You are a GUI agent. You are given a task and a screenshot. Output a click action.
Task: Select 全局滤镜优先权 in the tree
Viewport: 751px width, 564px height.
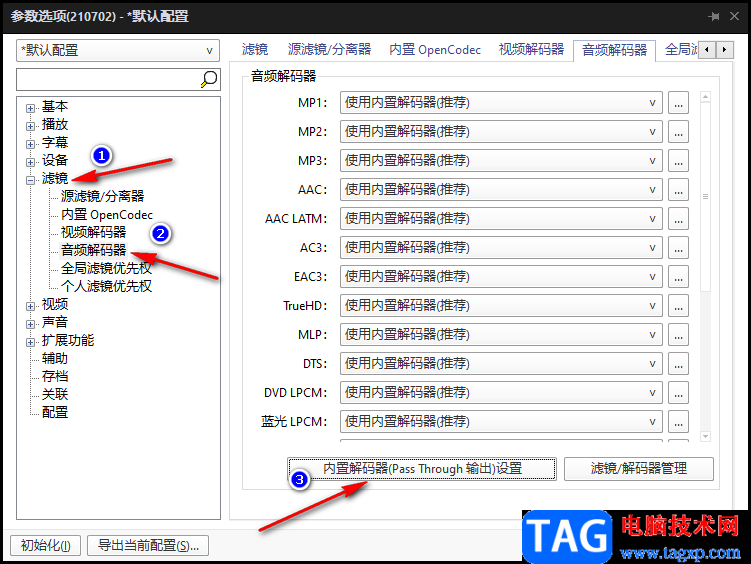click(106, 268)
